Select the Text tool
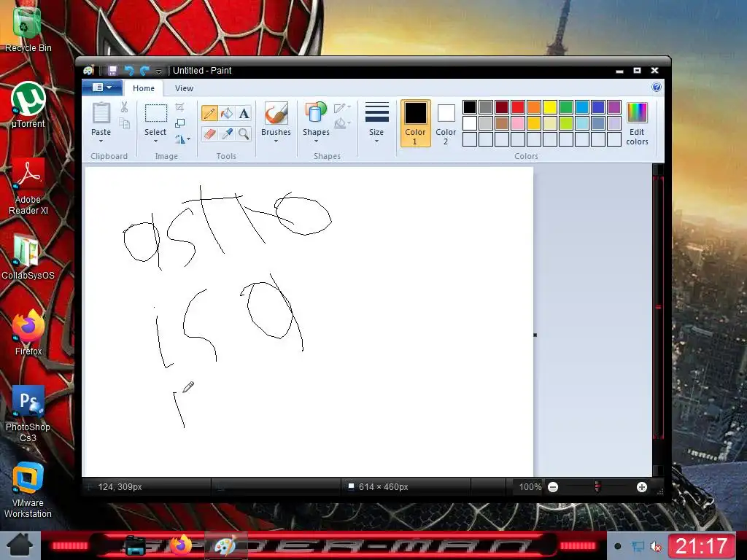 pos(244,113)
